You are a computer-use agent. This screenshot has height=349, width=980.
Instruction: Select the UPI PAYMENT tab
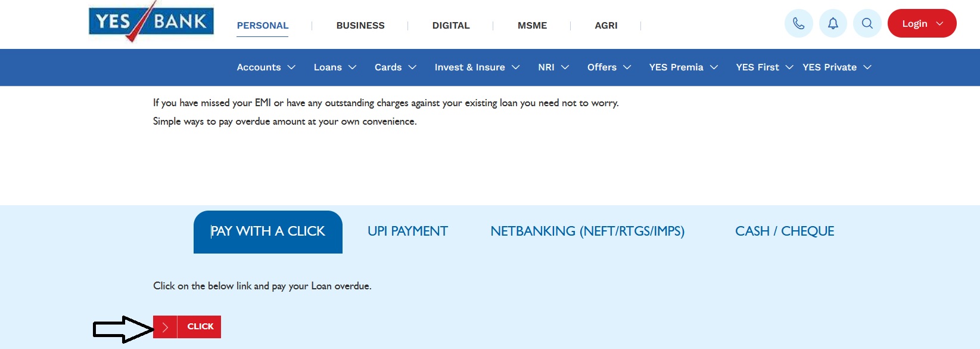(x=407, y=231)
